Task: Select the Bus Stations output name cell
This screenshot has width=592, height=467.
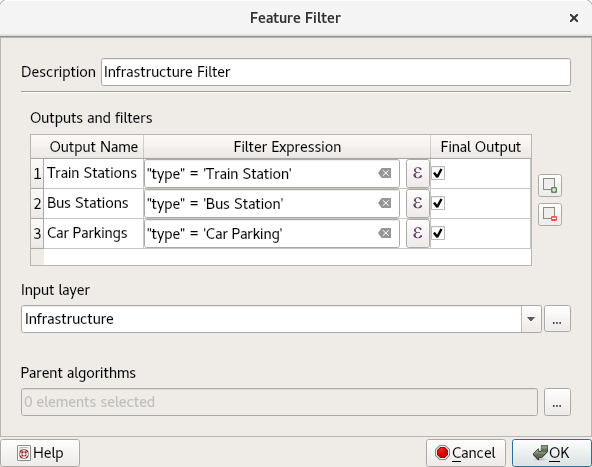Action: point(93,203)
